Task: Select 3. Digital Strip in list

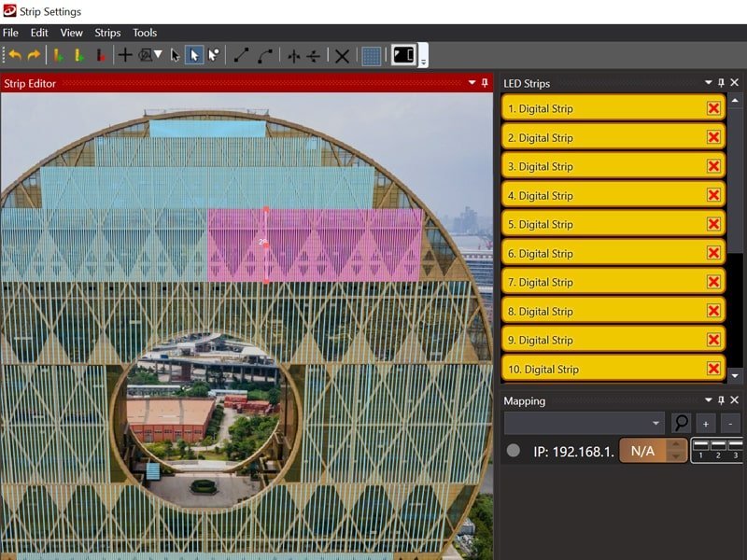Action: [613, 166]
